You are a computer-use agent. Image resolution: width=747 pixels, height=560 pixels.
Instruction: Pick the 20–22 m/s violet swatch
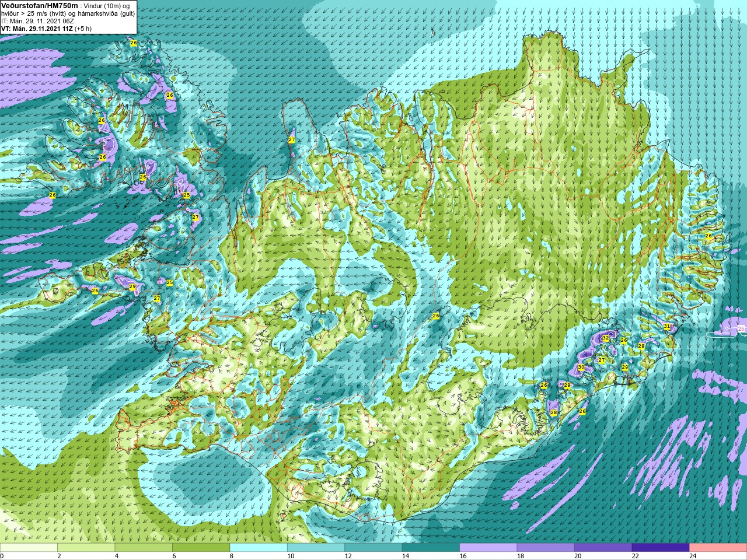click(x=603, y=548)
